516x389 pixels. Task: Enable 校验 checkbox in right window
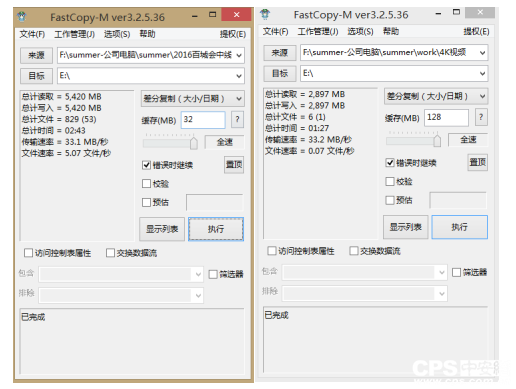[390, 181]
